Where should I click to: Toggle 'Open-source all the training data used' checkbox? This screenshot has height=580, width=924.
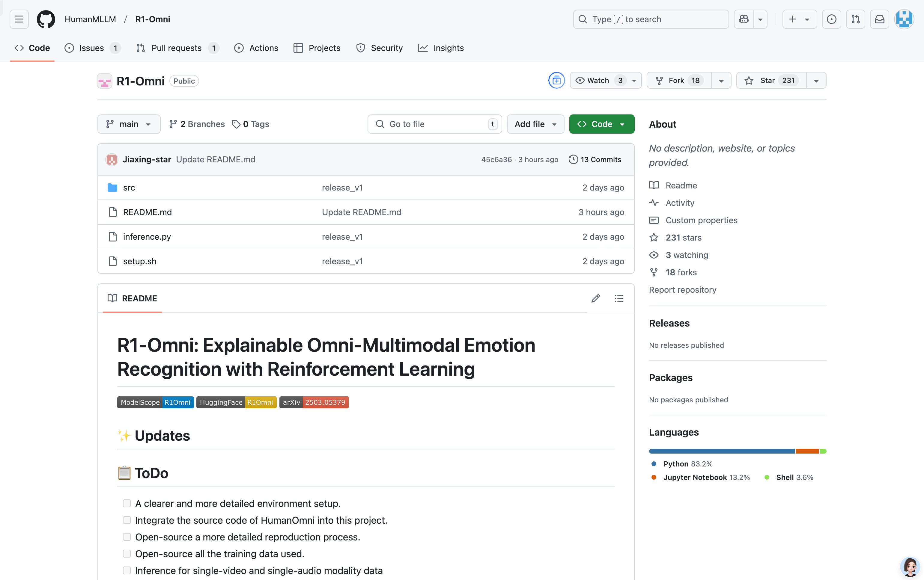pyautogui.click(x=127, y=554)
